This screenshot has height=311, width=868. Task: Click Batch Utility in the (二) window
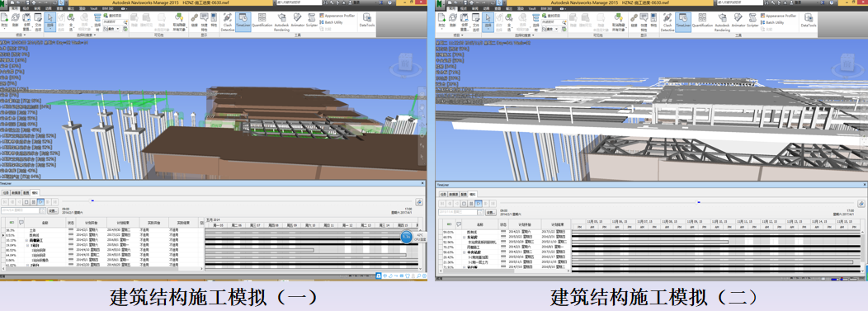tap(771, 23)
